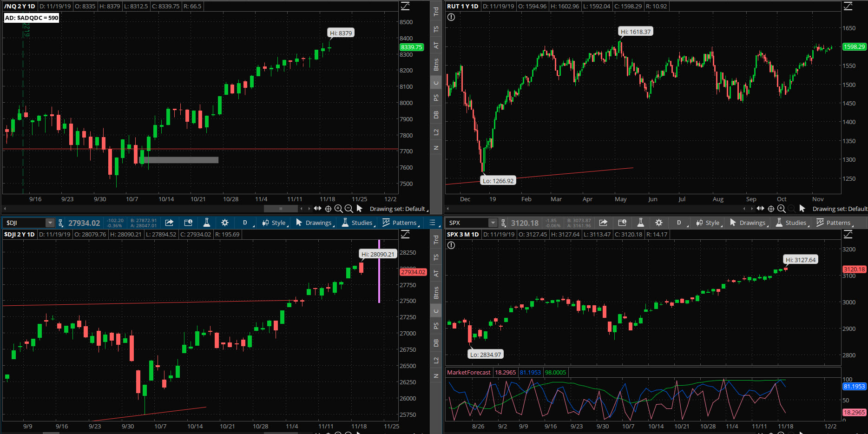Open Studies menu in SPX toolbar
This screenshot has height=434, width=868.
click(x=792, y=223)
